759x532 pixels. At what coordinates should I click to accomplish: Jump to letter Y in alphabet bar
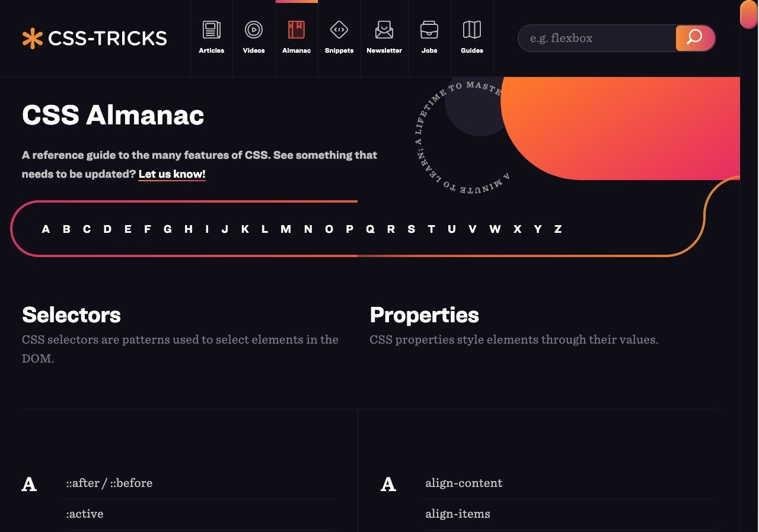click(x=538, y=229)
